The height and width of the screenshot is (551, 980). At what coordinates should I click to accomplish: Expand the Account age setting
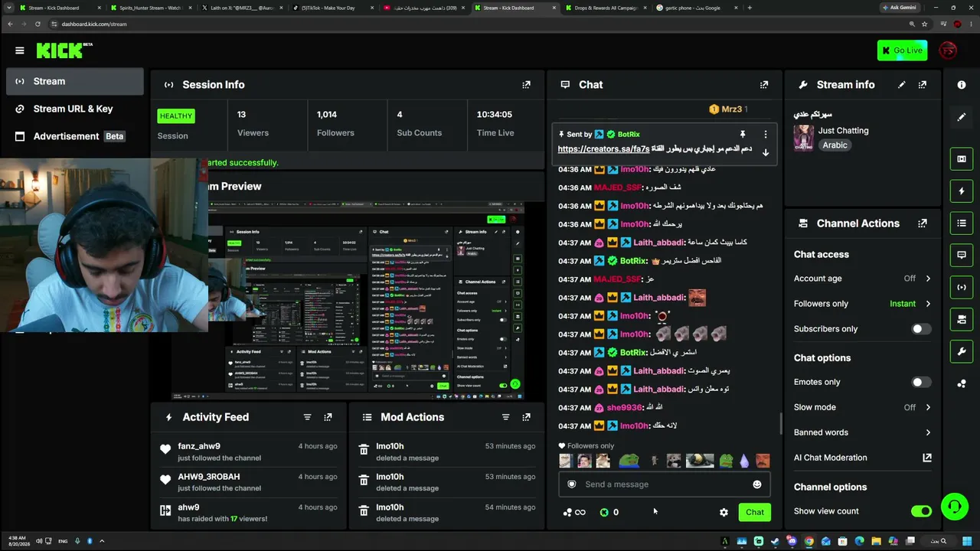(863, 279)
